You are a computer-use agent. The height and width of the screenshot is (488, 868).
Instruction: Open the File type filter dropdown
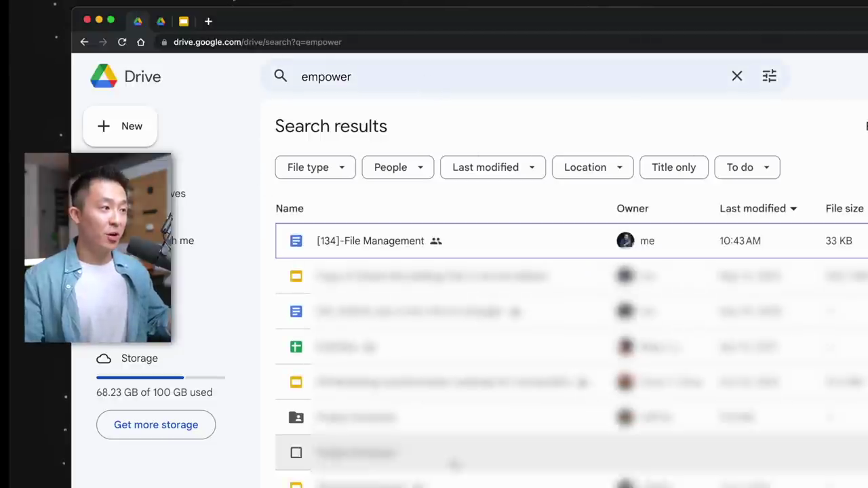tap(315, 167)
